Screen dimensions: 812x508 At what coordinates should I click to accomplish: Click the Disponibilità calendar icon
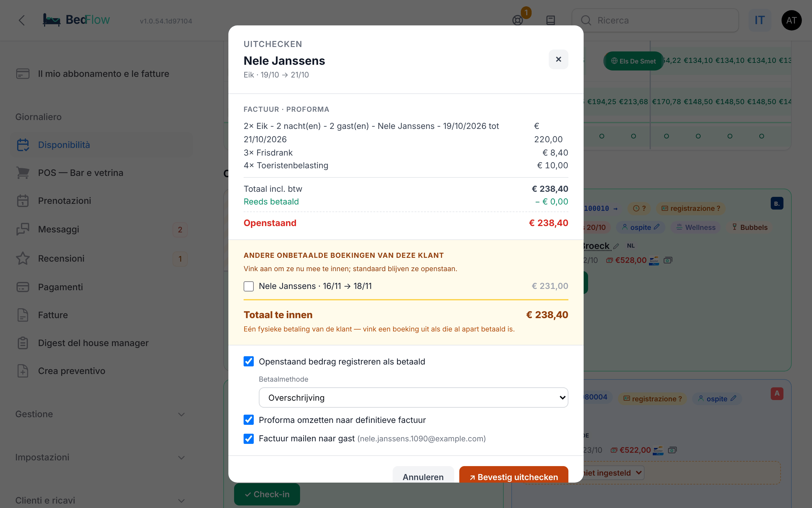click(23, 145)
